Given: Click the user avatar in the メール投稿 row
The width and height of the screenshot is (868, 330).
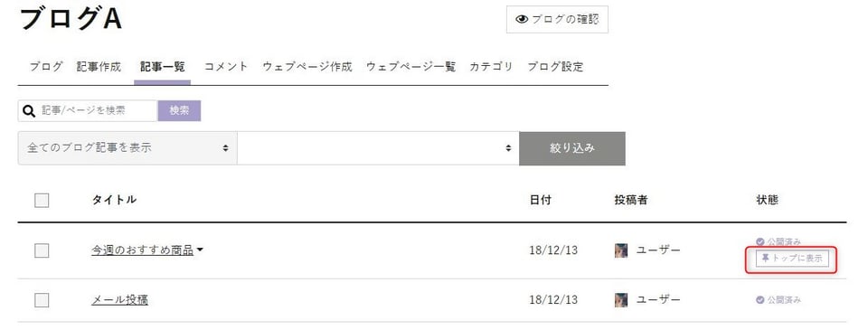Looking at the screenshot, I should pos(621,300).
